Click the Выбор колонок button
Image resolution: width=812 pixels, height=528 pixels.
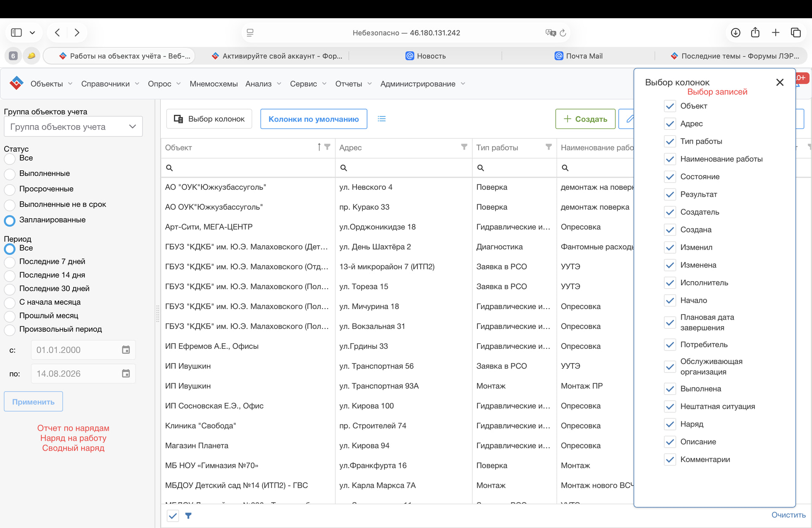(209, 119)
